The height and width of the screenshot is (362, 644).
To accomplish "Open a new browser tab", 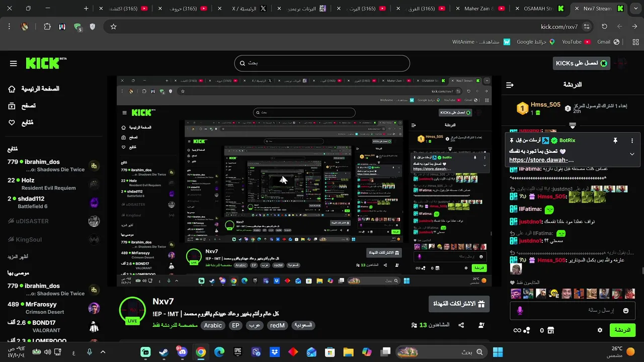I will [86, 9].
